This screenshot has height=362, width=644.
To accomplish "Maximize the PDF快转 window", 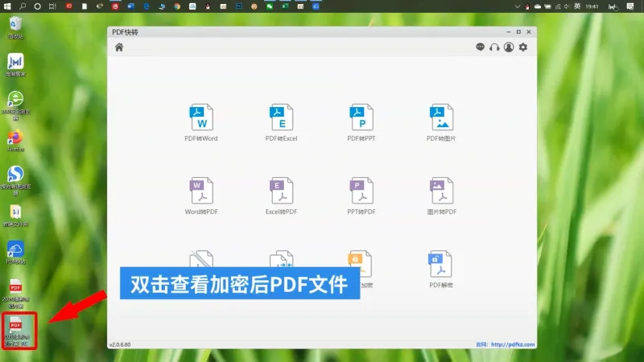I will pyautogui.click(x=518, y=31).
